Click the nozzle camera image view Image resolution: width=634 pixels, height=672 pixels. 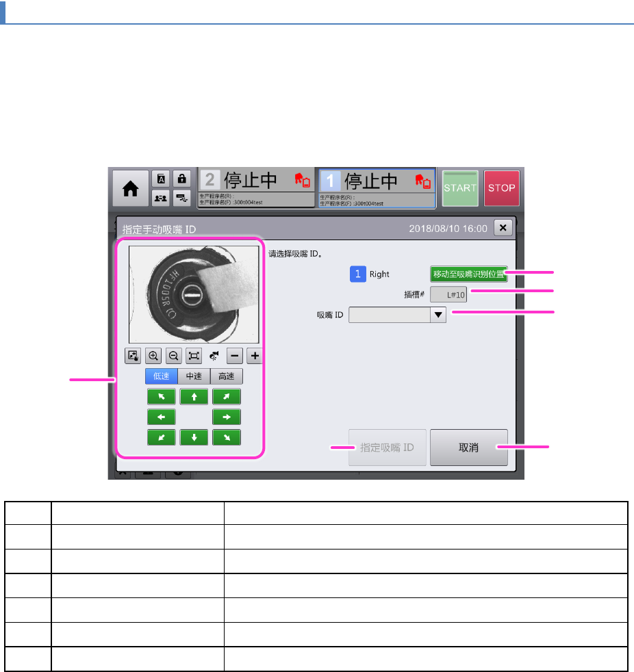pyautogui.click(x=194, y=294)
